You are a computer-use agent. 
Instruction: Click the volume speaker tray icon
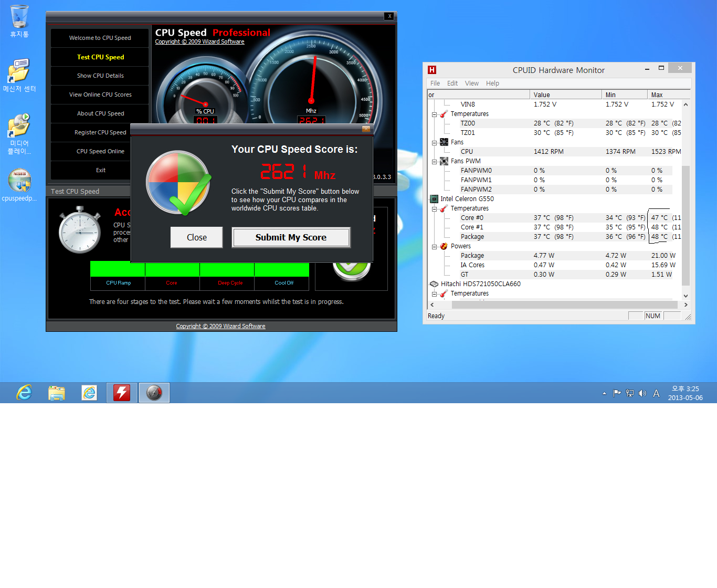[x=642, y=393]
